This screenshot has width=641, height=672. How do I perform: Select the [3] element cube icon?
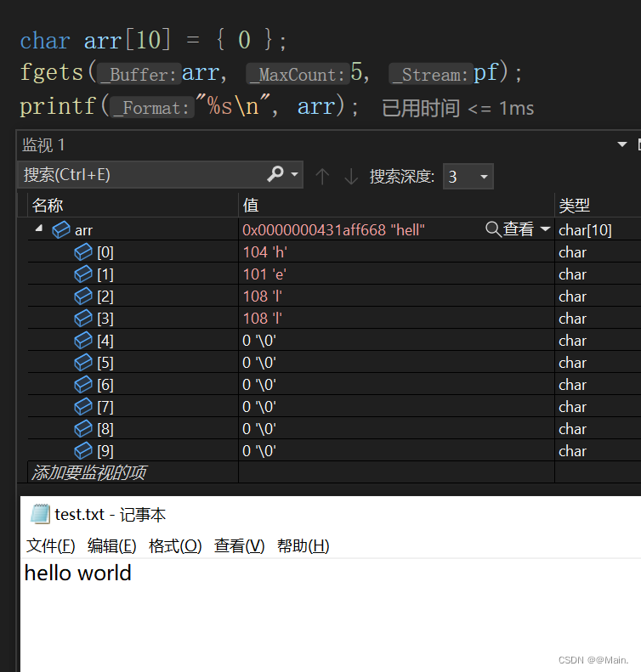(x=82, y=318)
